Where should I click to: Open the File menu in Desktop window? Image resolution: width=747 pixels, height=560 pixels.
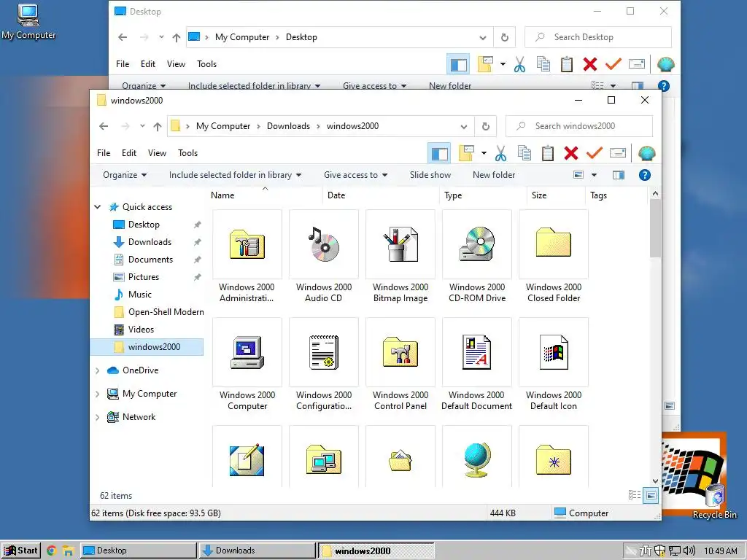point(123,64)
